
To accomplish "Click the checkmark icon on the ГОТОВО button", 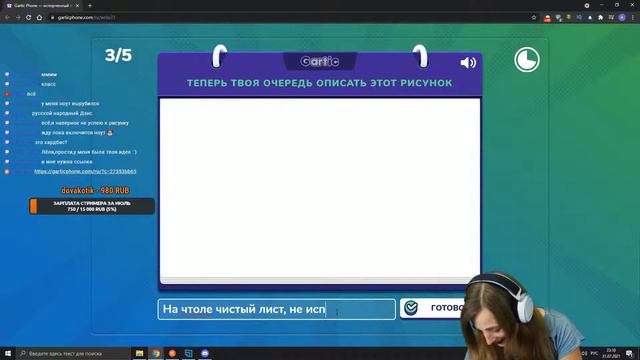I will pyautogui.click(x=411, y=308).
